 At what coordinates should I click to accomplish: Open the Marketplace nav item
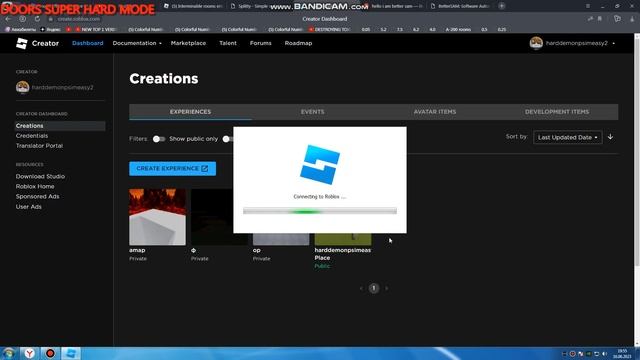point(188,43)
